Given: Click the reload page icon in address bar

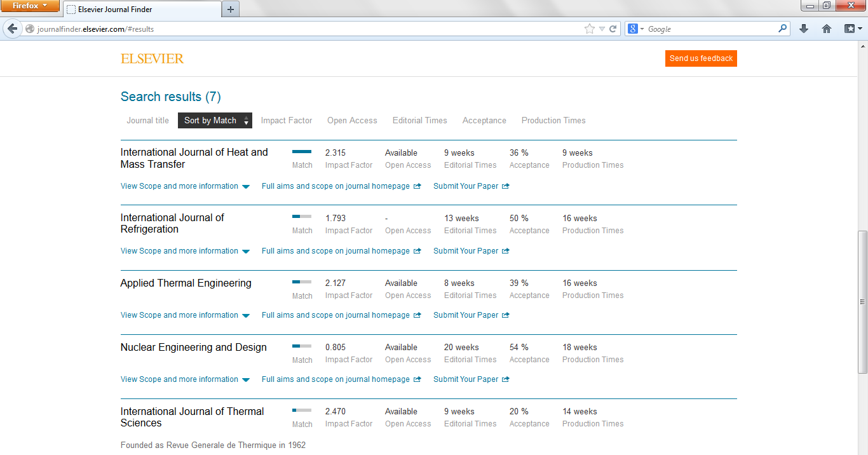Looking at the screenshot, I should [x=613, y=29].
